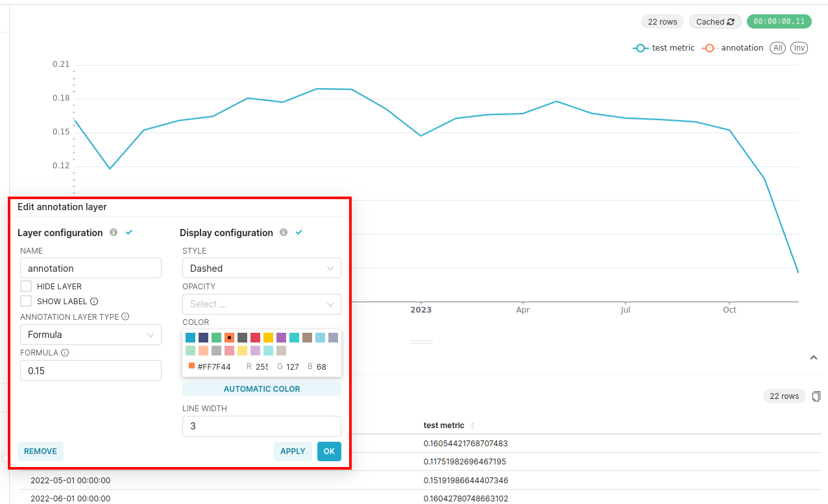Confirm with the OK button
The width and height of the screenshot is (828, 504).
click(329, 451)
